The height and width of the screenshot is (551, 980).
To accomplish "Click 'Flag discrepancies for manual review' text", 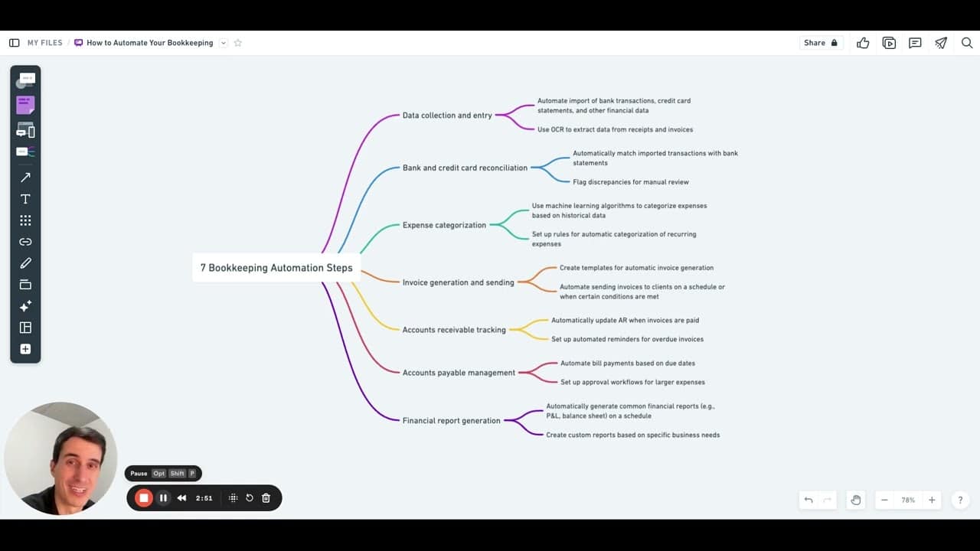I will pos(631,182).
